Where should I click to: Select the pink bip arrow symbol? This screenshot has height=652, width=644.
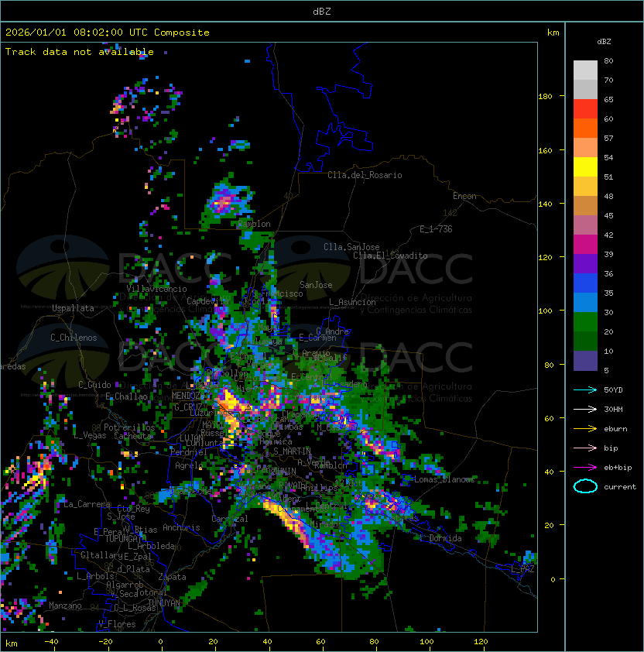(585, 448)
